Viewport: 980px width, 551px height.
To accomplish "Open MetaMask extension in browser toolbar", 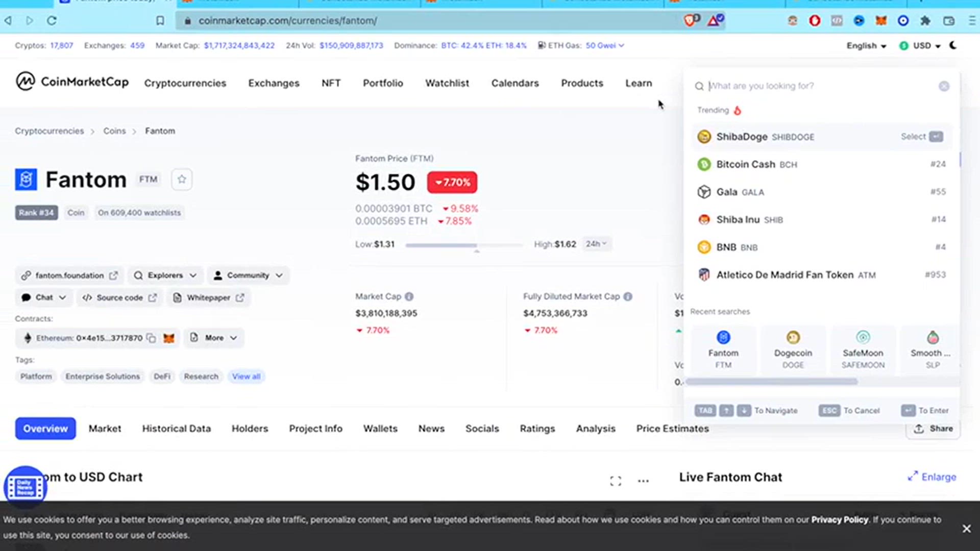I will (881, 20).
